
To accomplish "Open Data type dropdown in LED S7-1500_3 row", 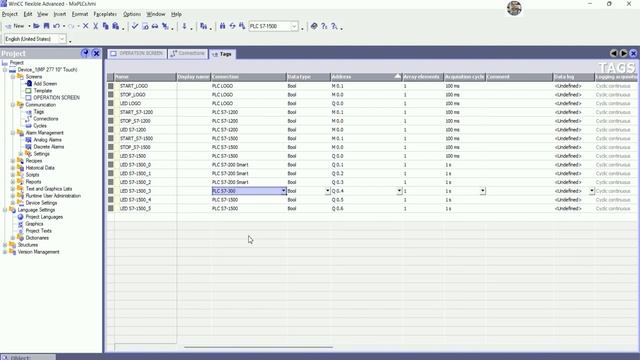I will coord(327,191).
